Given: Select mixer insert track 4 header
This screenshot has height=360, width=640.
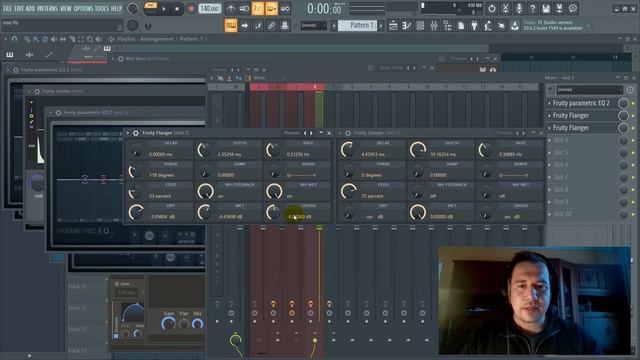Looking at the screenshot, I should [x=315, y=87].
